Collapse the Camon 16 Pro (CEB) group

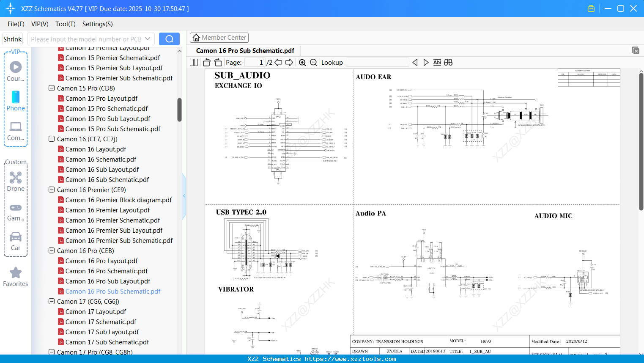[x=51, y=250]
